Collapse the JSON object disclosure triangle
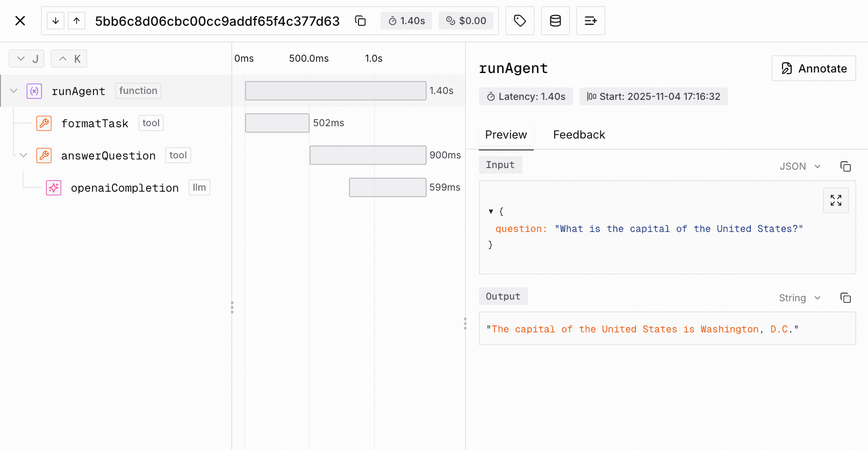Screen dimensions: 868x450 pyautogui.click(x=491, y=212)
